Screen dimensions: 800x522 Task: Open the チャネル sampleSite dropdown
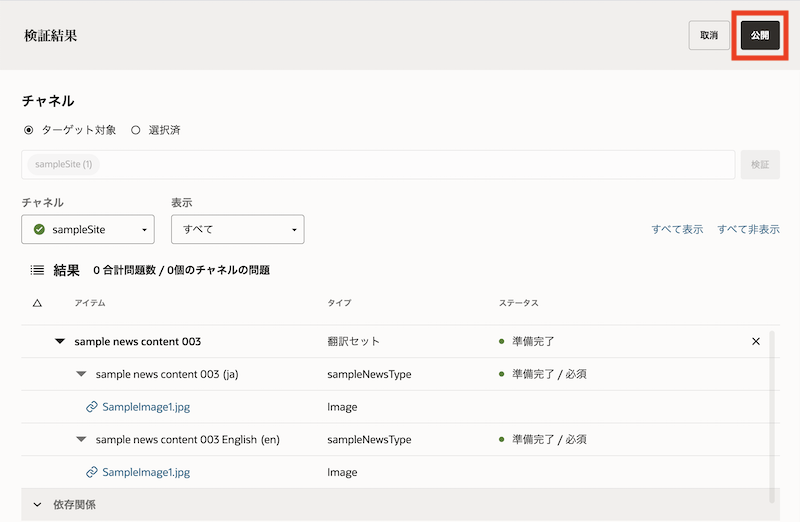click(88, 229)
